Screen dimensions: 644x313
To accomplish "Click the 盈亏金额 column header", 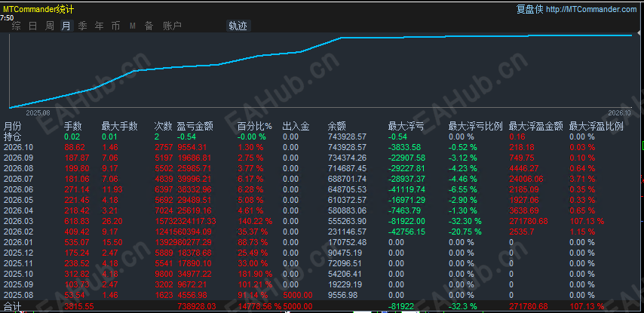I will [x=195, y=126].
